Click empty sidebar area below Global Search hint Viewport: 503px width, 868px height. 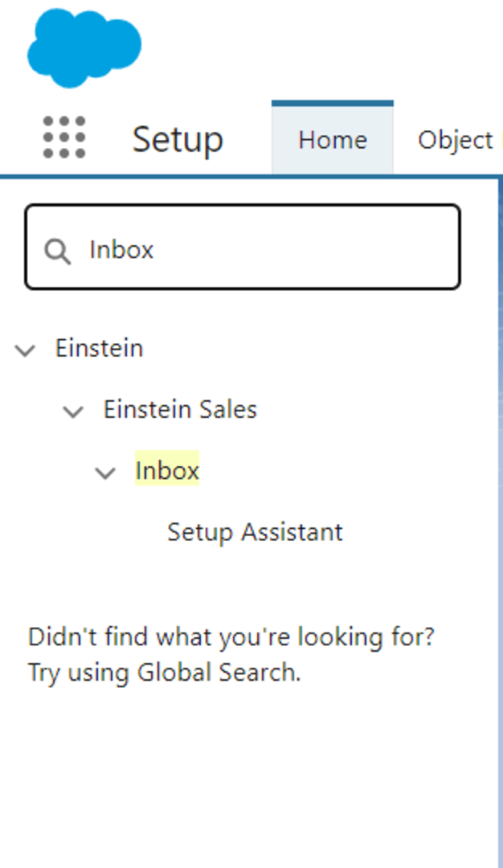pyautogui.click(x=241, y=772)
